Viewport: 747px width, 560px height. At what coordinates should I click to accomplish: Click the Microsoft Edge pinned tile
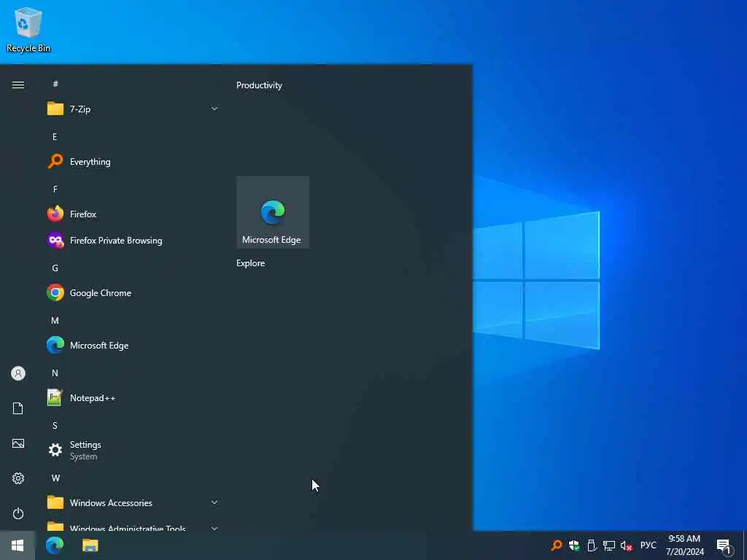tap(273, 212)
